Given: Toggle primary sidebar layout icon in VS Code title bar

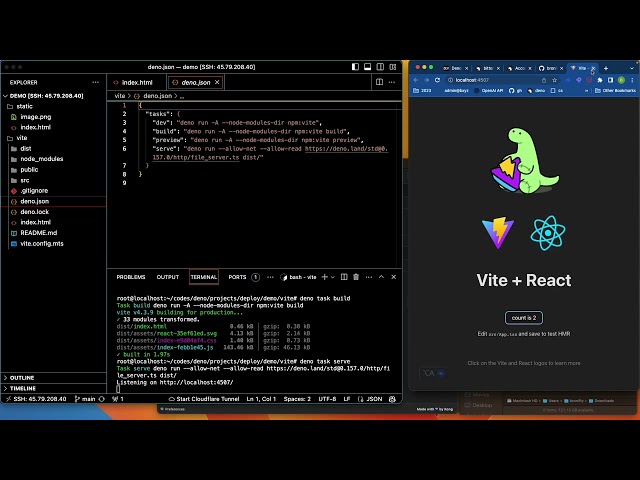Looking at the screenshot, I should tap(355, 67).
